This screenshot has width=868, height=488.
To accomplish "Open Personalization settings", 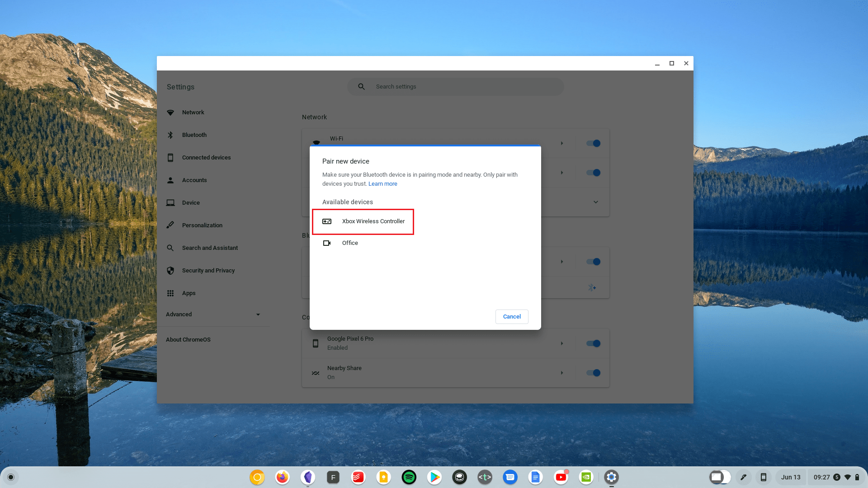I will click(x=202, y=225).
